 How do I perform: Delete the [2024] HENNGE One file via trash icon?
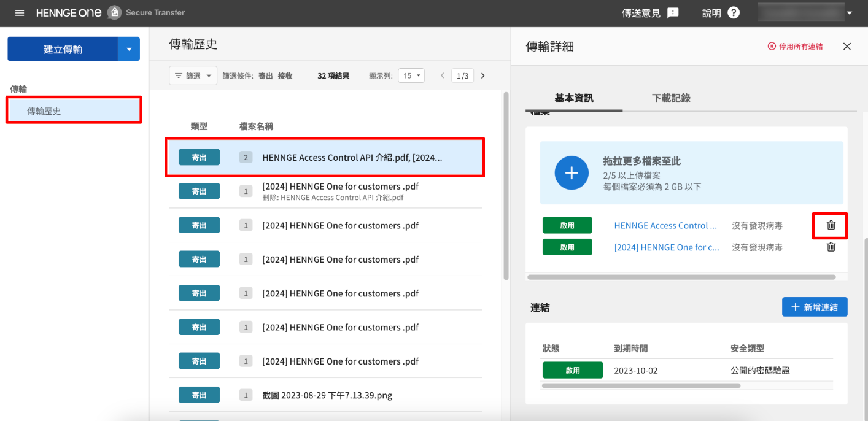pyautogui.click(x=831, y=247)
